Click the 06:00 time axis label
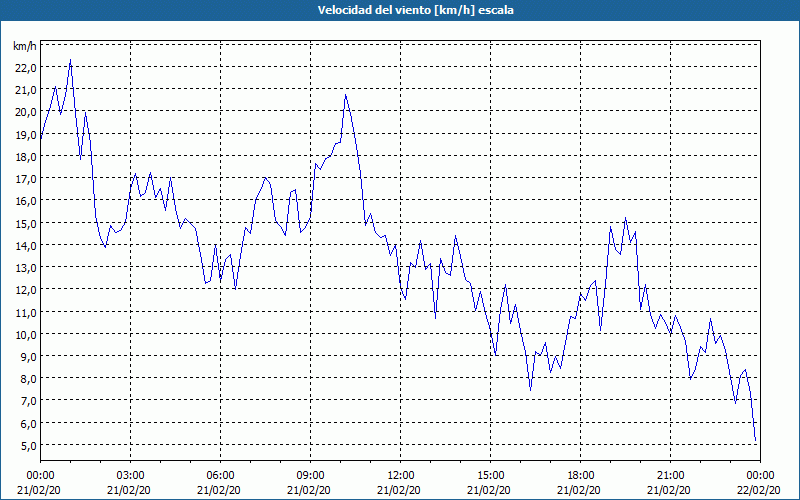Image resolution: width=800 pixels, height=500 pixels. [220, 476]
